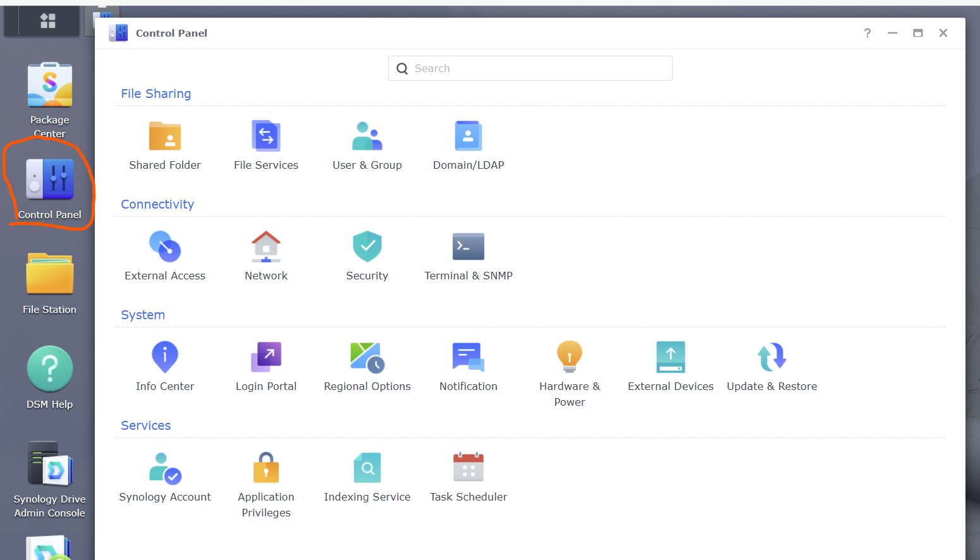Screen dimensions: 980x560
Task: Open Notification settings
Action: pos(469,367)
